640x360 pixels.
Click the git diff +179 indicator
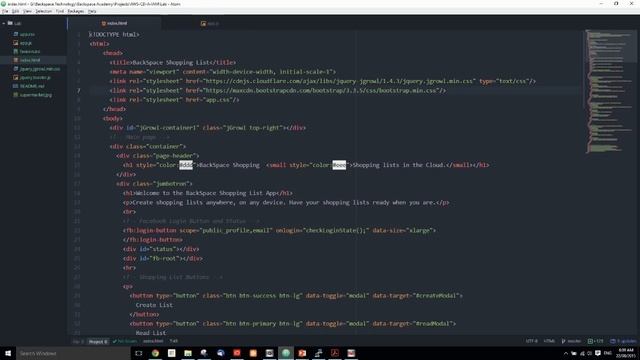[596, 341]
